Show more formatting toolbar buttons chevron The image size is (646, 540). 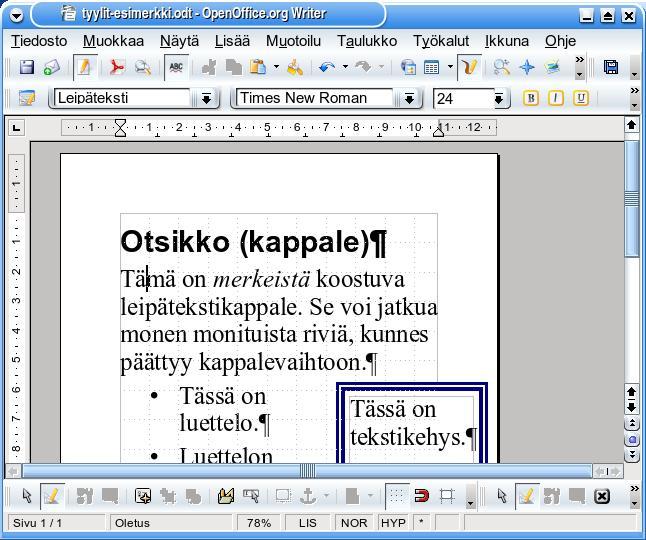pos(634,91)
